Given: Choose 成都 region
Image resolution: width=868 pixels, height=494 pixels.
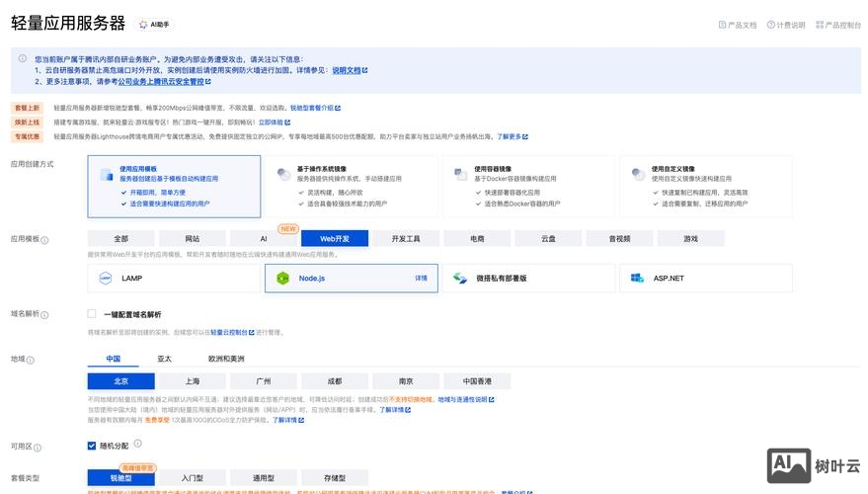Looking at the screenshot, I should [335, 381].
